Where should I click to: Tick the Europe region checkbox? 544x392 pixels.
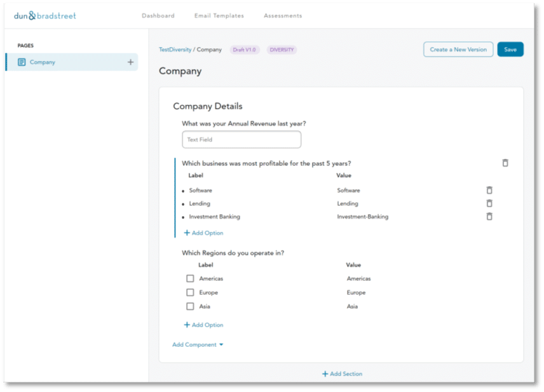tap(190, 292)
